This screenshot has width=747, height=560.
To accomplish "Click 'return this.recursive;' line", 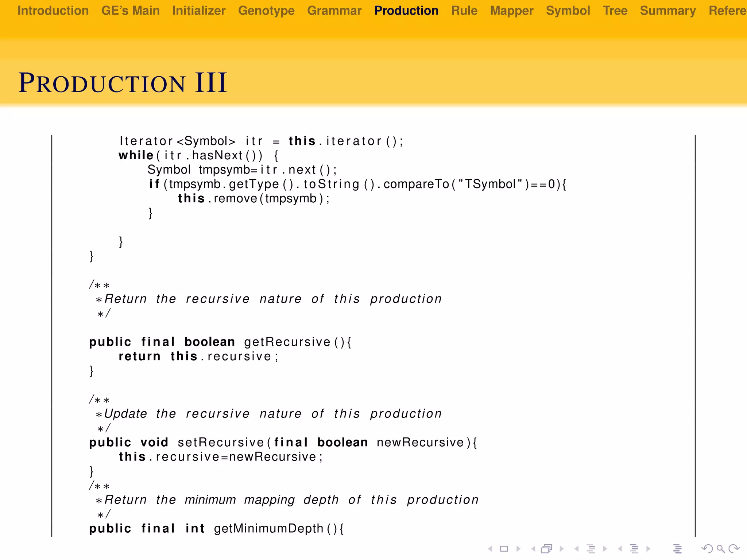I will (x=198, y=357).
